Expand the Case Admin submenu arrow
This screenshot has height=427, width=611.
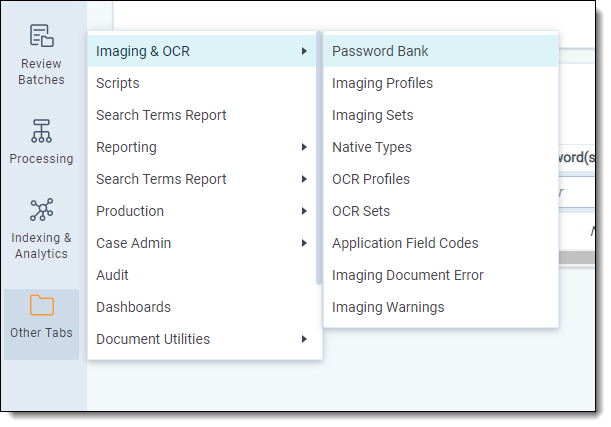coord(303,243)
